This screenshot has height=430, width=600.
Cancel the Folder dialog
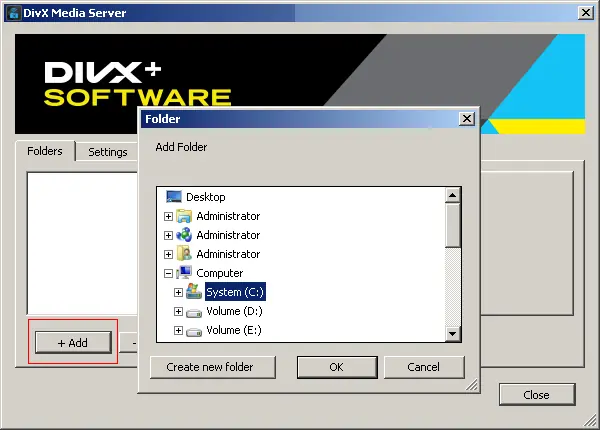coord(424,367)
